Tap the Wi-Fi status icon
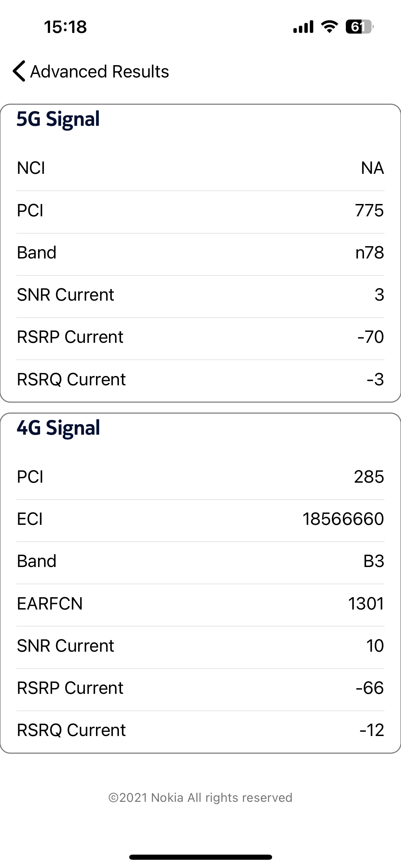This screenshot has width=401, height=868. 329,27
